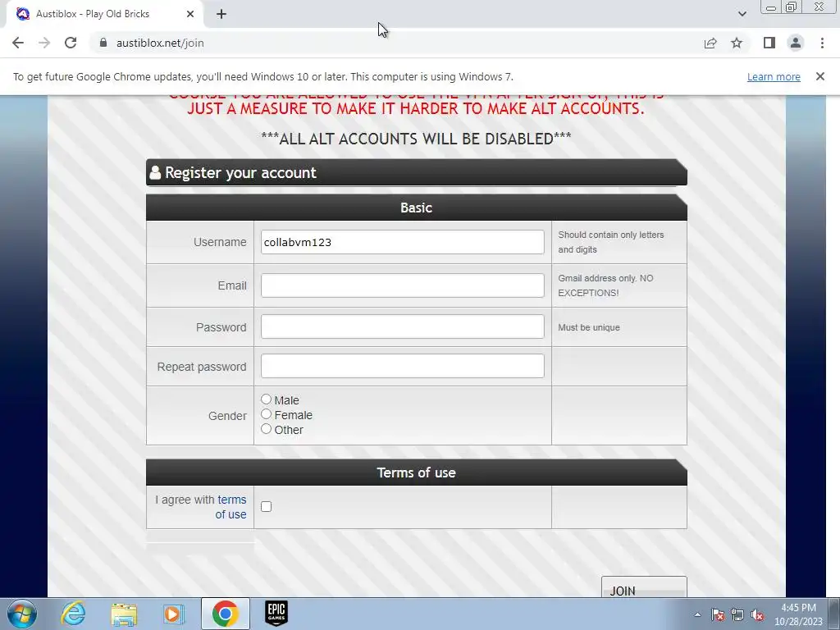Share this page icon in address bar

tap(710, 43)
